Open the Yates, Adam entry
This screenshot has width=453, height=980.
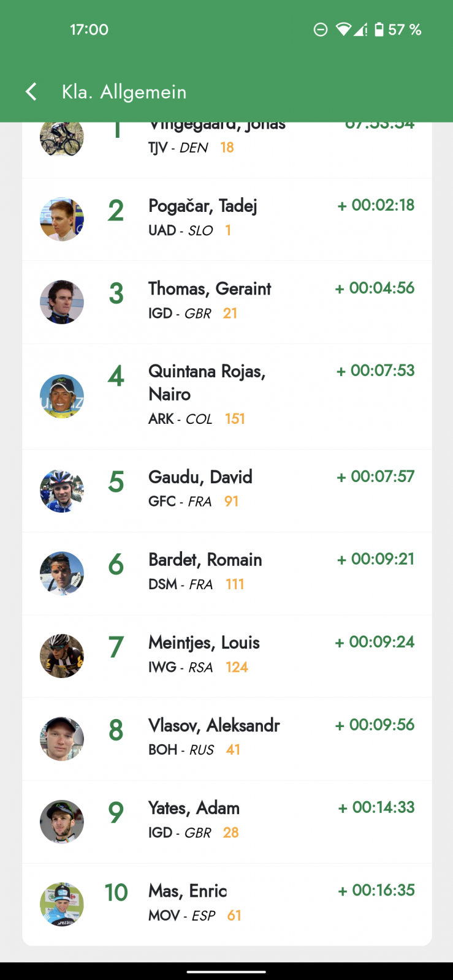coord(194,808)
